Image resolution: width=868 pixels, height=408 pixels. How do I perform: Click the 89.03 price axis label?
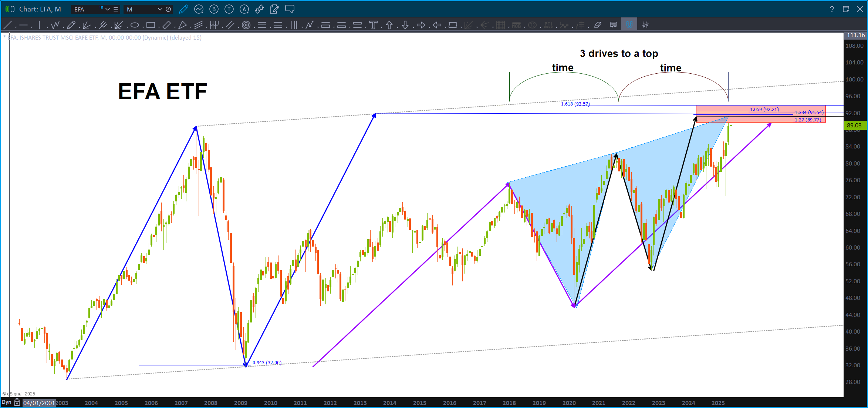[x=854, y=125]
